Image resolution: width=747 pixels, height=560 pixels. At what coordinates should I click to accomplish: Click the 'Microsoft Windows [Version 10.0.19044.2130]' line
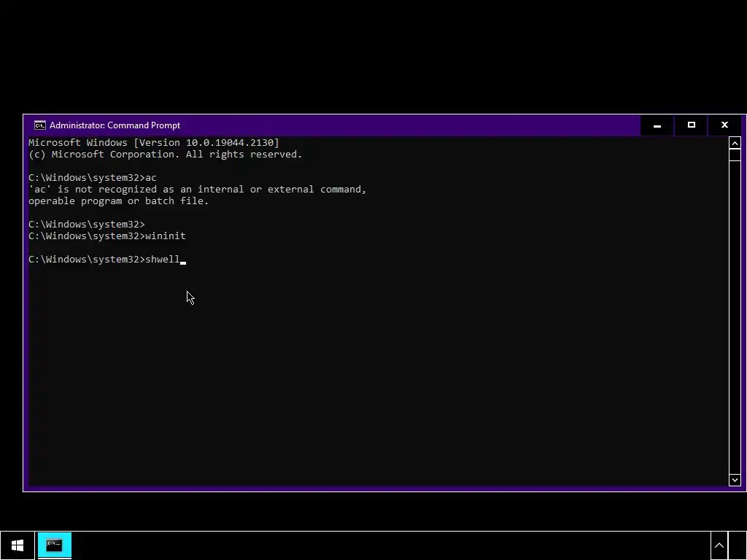[153, 142]
